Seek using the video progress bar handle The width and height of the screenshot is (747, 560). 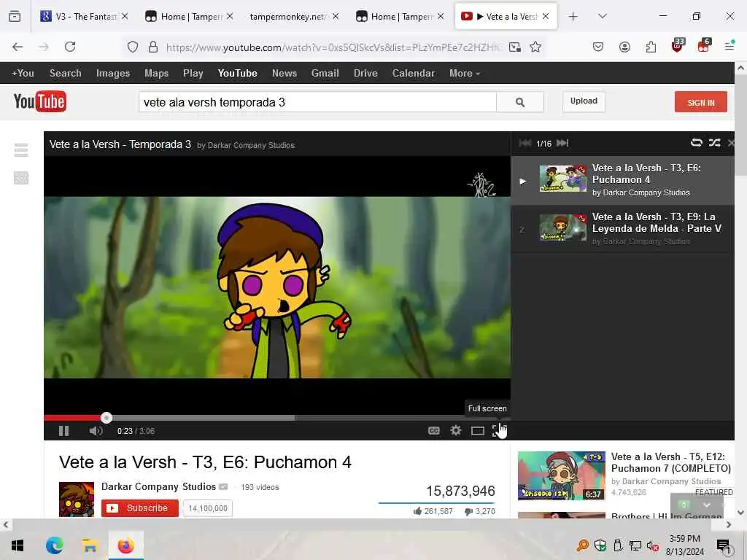click(107, 418)
